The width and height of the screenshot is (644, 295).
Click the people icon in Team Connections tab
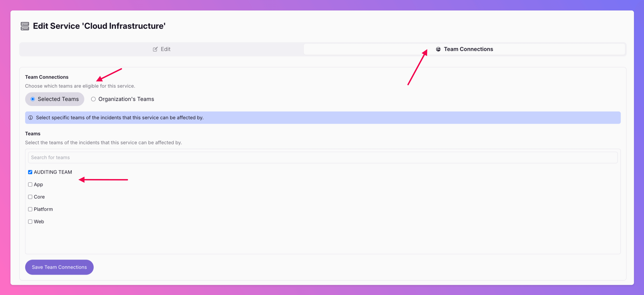(x=438, y=49)
